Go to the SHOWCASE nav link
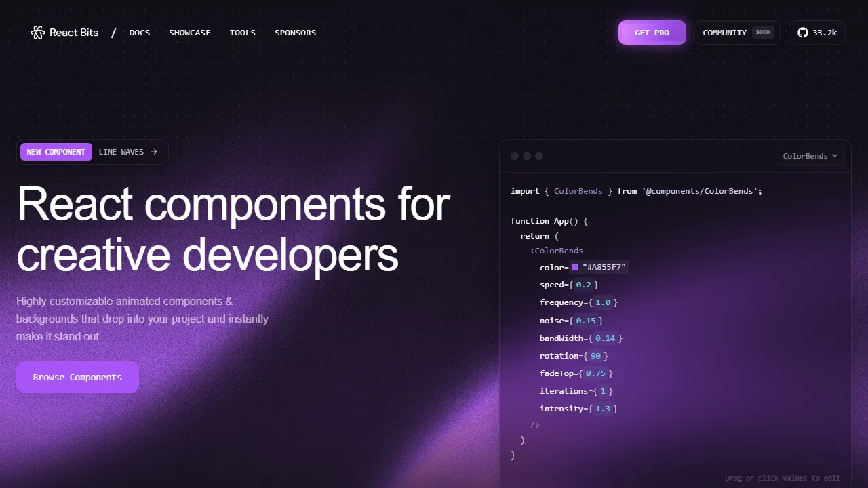Viewport: 868px width, 488px height. (x=190, y=33)
